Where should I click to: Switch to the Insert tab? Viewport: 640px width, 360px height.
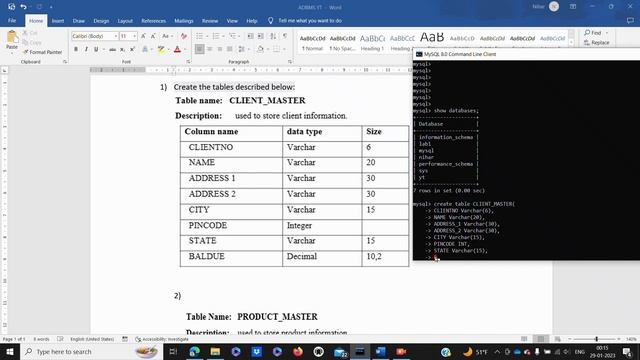coord(58,20)
